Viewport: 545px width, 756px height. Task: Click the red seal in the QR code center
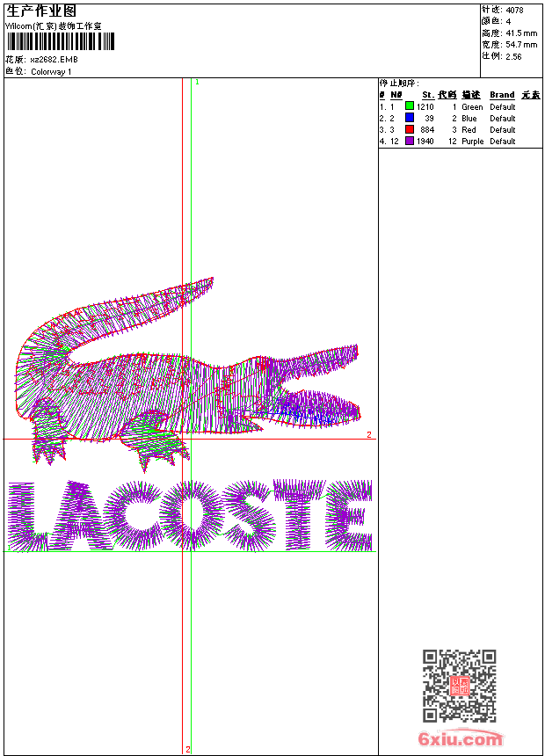[x=460, y=687]
